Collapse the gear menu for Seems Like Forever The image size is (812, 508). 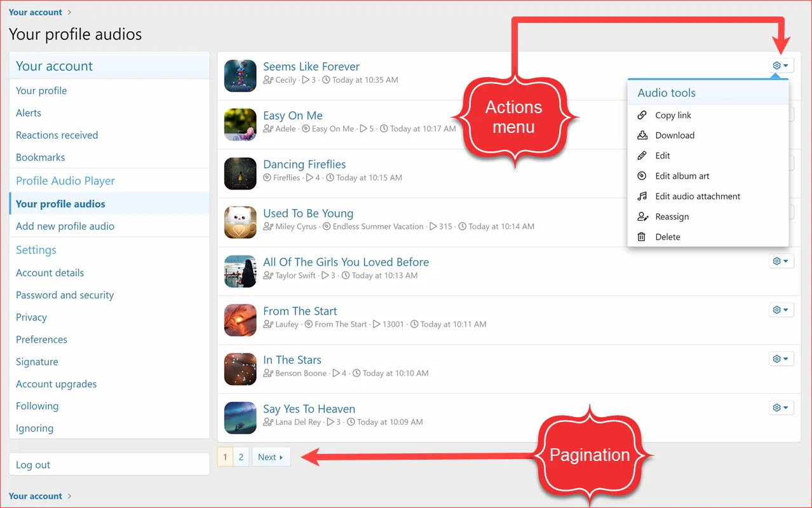pos(781,65)
